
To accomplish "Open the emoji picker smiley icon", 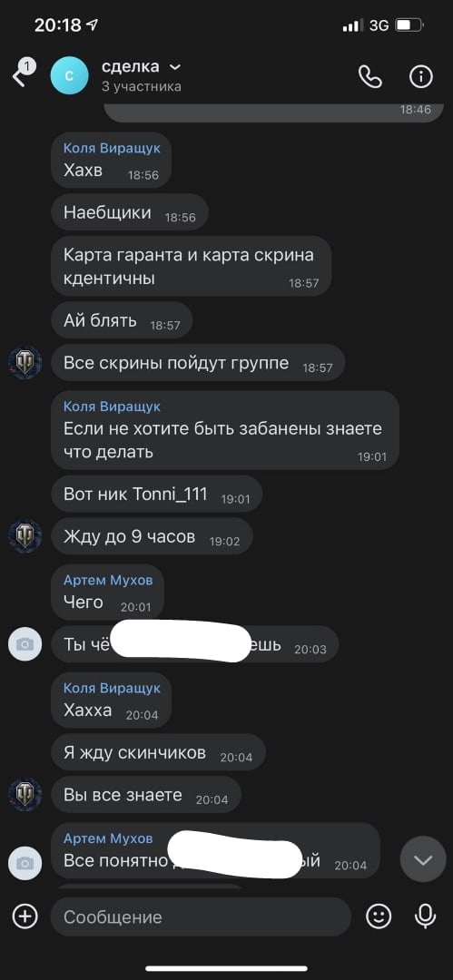I will click(379, 916).
